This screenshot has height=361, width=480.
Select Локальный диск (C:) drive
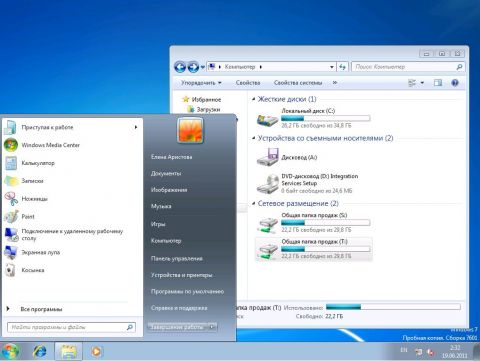(x=313, y=118)
